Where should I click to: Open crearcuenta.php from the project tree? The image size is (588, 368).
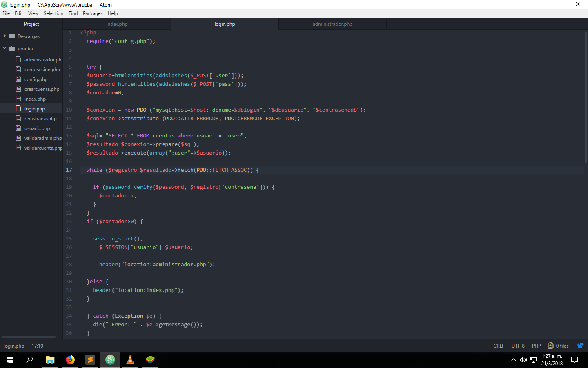(x=42, y=89)
